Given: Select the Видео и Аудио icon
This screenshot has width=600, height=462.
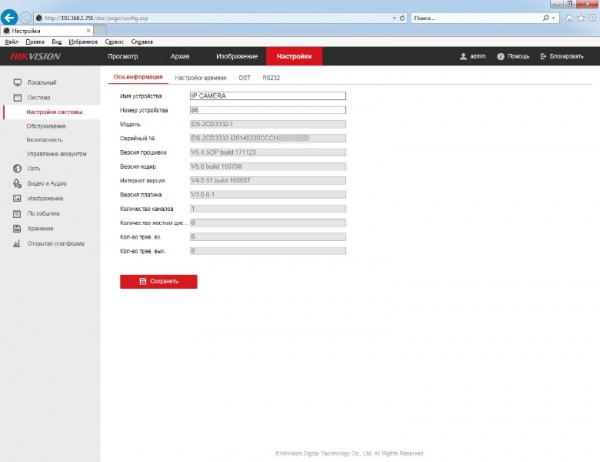Looking at the screenshot, I should click(x=17, y=183).
